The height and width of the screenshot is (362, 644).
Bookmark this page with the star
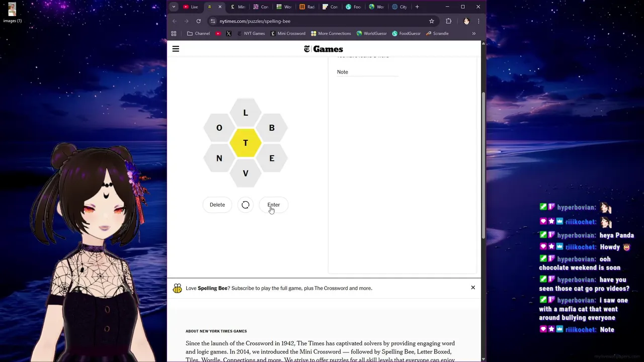pos(432,21)
